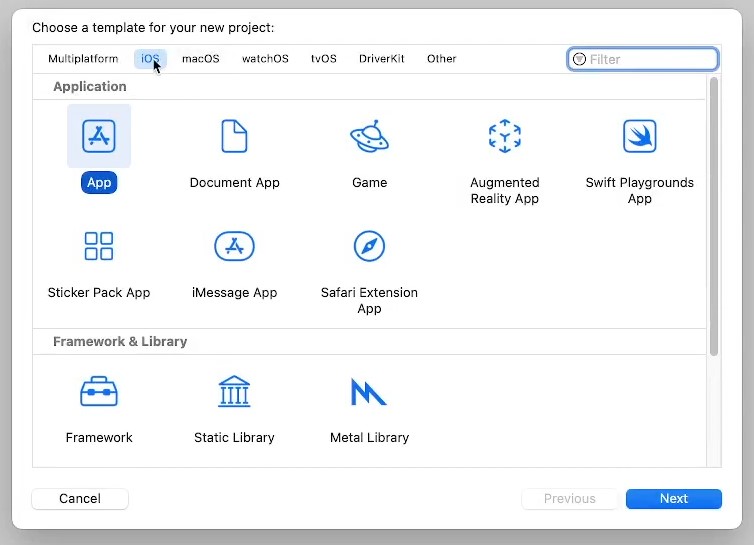Click the 'App' label text
This screenshot has width=754, height=545.
tap(99, 183)
